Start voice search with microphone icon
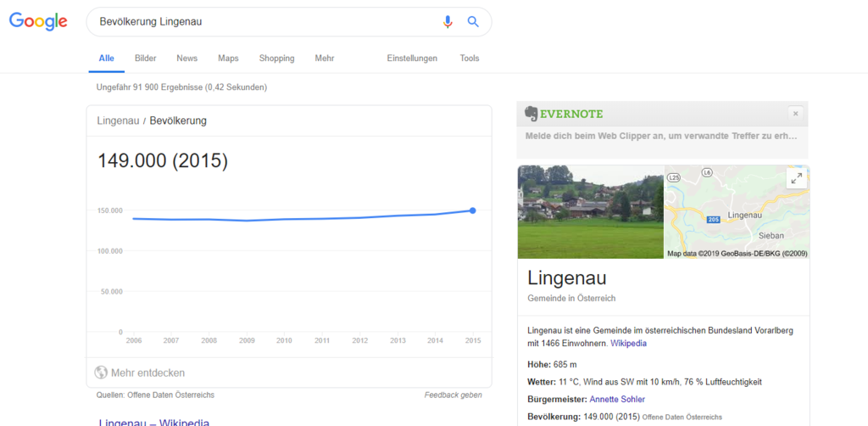 click(x=448, y=22)
